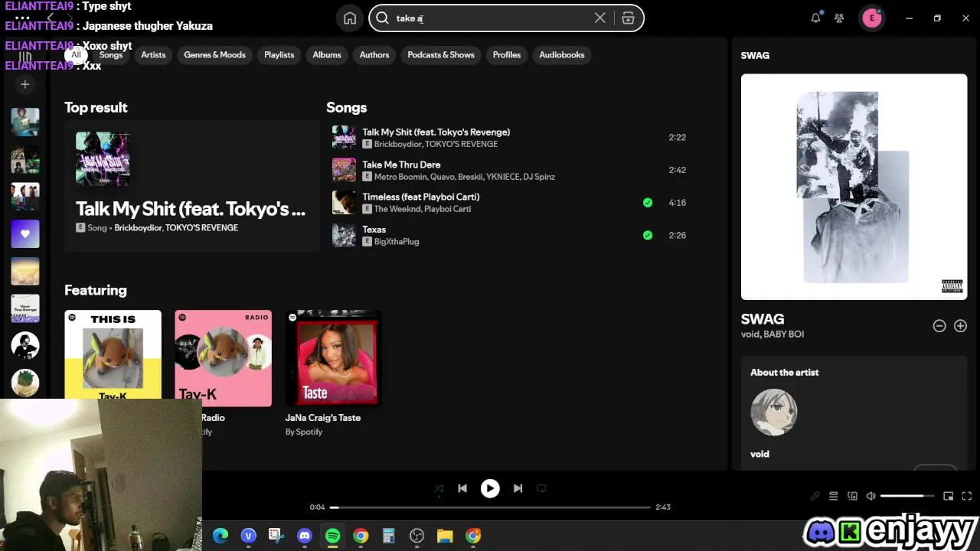The width and height of the screenshot is (980, 551).
Task: Open Microsoft Edge from the taskbar
Action: 220,536
